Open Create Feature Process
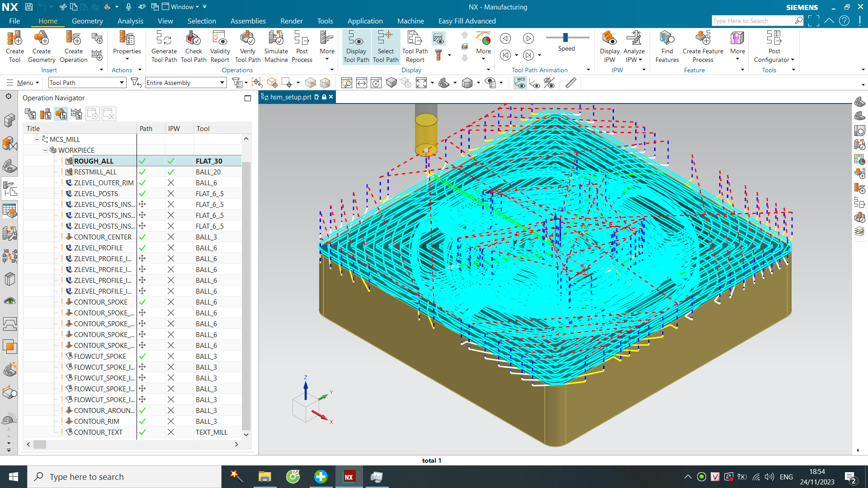Image resolution: width=868 pixels, height=488 pixels. [703, 47]
